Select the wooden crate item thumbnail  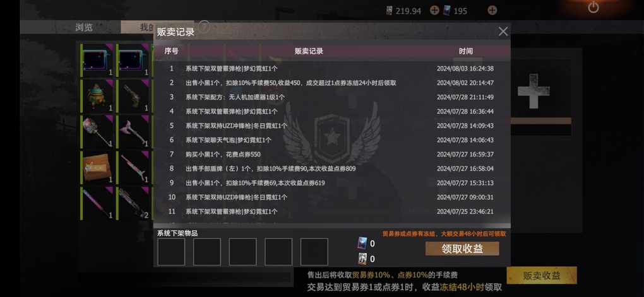tap(98, 167)
